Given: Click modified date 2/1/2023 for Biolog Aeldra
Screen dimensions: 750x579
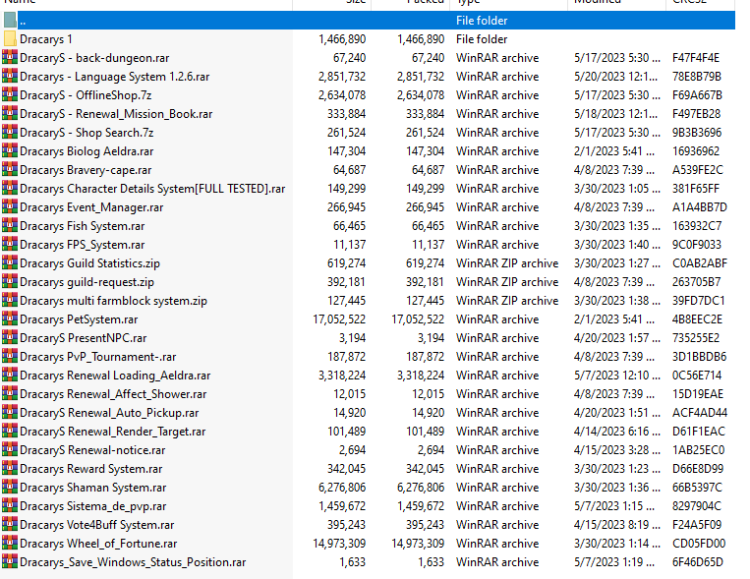Looking at the screenshot, I should [614, 151].
